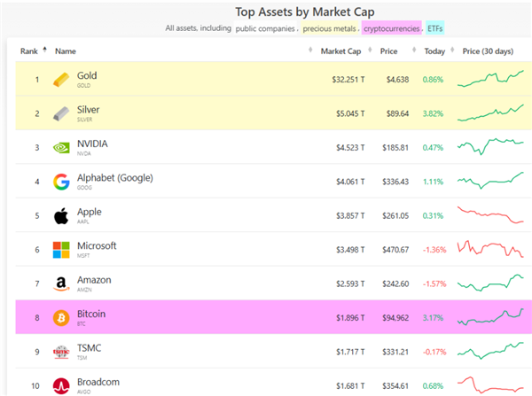Click the TSMC logo icon
Screen dimensions: 532x396
pyautogui.click(x=61, y=351)
